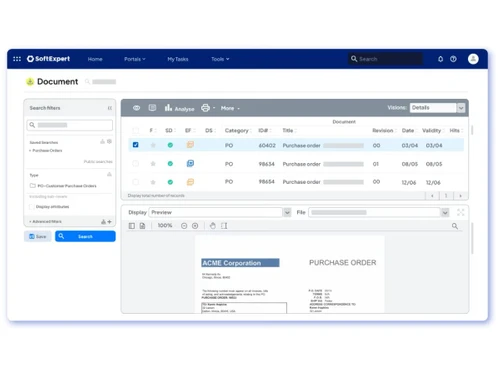Click saved searches settings gear icon
Image resolution: width=500 pixels, height=375 pixels.
(109, 142)
